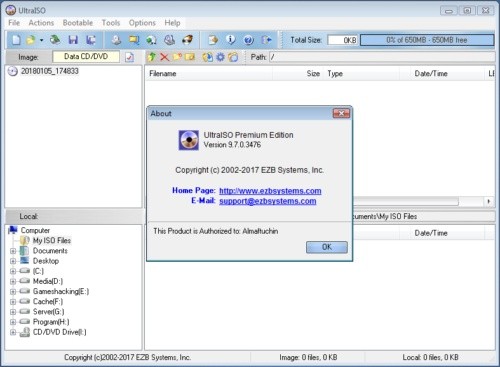Click the red X Delete icon
The image size is (500, 367).
coord(164,57)
